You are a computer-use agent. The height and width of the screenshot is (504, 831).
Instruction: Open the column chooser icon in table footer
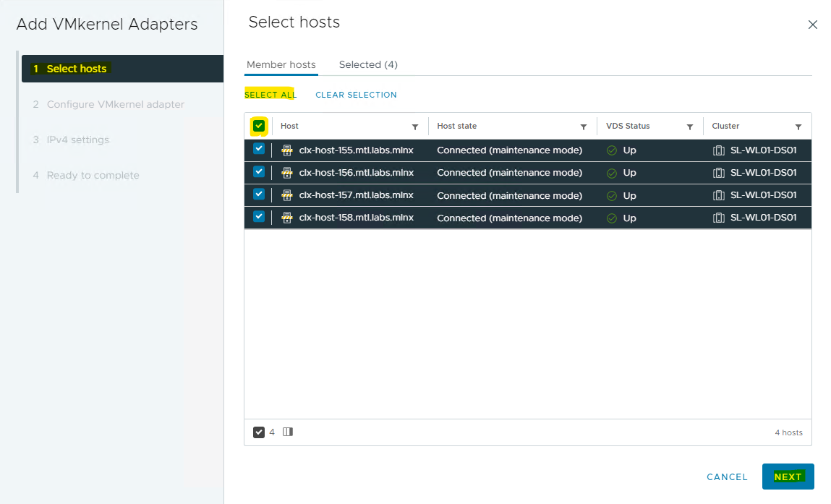click(288, 432)
